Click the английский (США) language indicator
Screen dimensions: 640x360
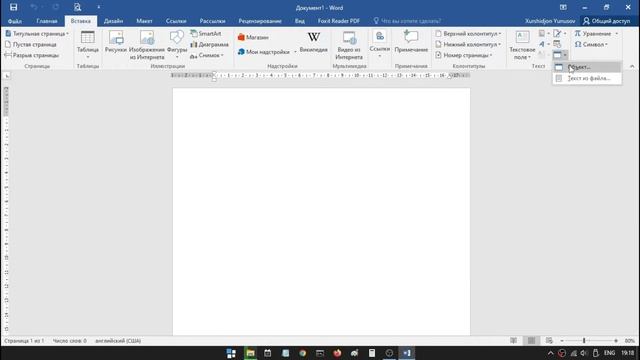118,340
